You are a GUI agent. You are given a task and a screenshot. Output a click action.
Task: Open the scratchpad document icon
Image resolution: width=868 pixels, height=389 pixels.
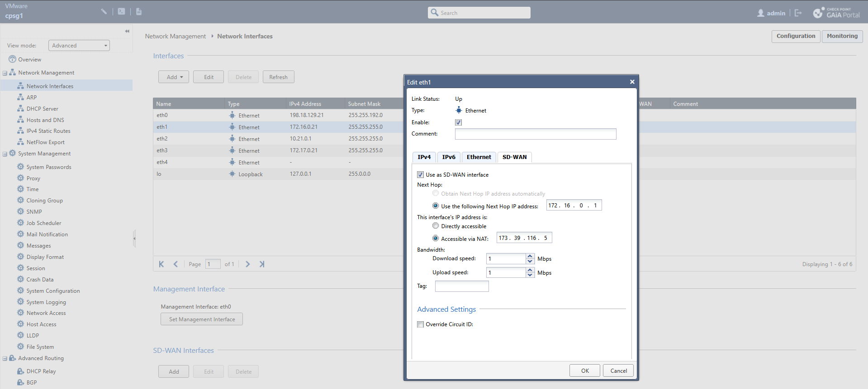pyautogui.click(x=139, y=12)
